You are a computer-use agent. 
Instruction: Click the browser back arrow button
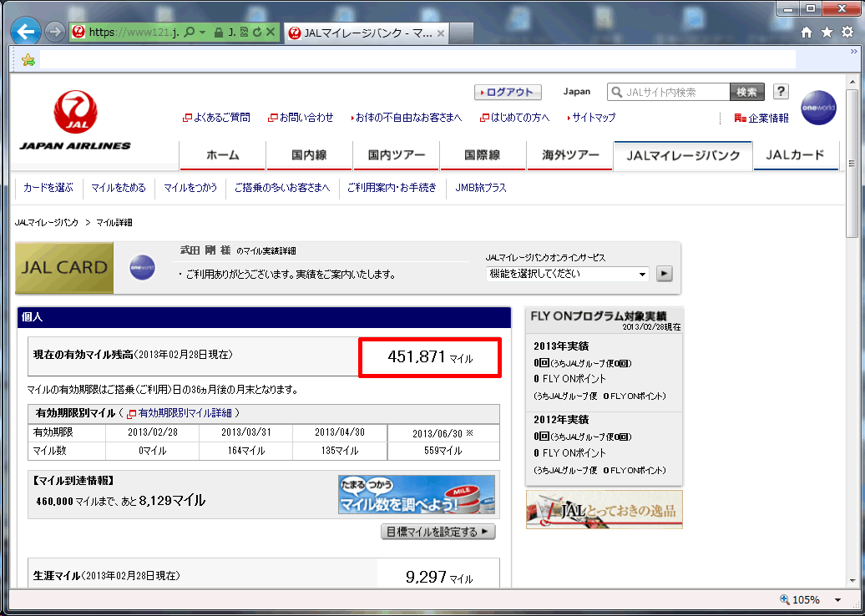tap(25, 32)
